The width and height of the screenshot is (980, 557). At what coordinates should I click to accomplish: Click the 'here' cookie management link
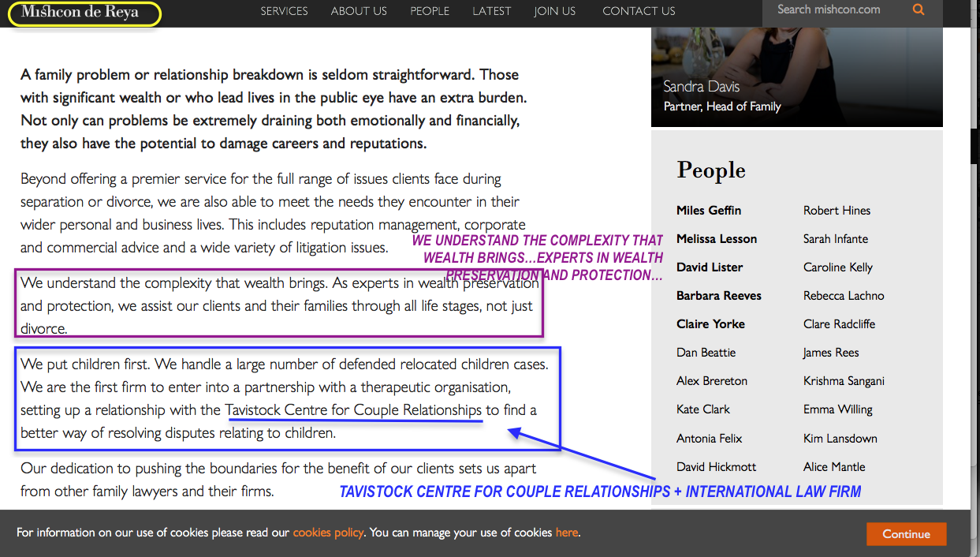(566, 533)
